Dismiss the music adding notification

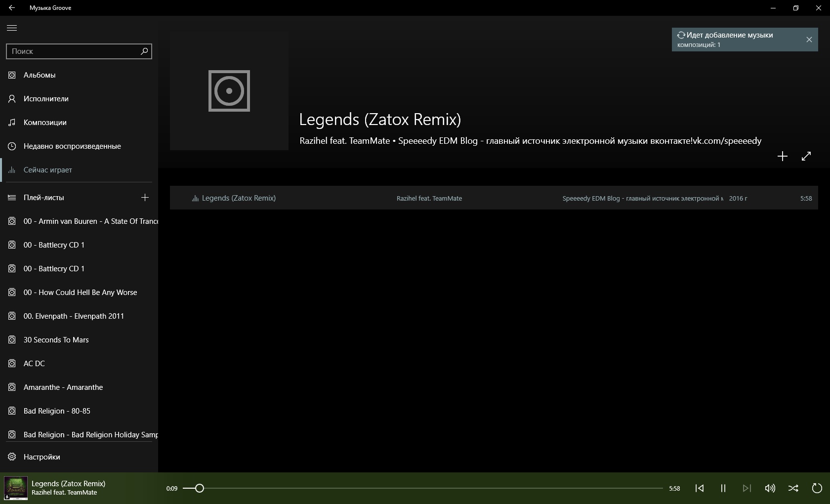click(809, 40)
